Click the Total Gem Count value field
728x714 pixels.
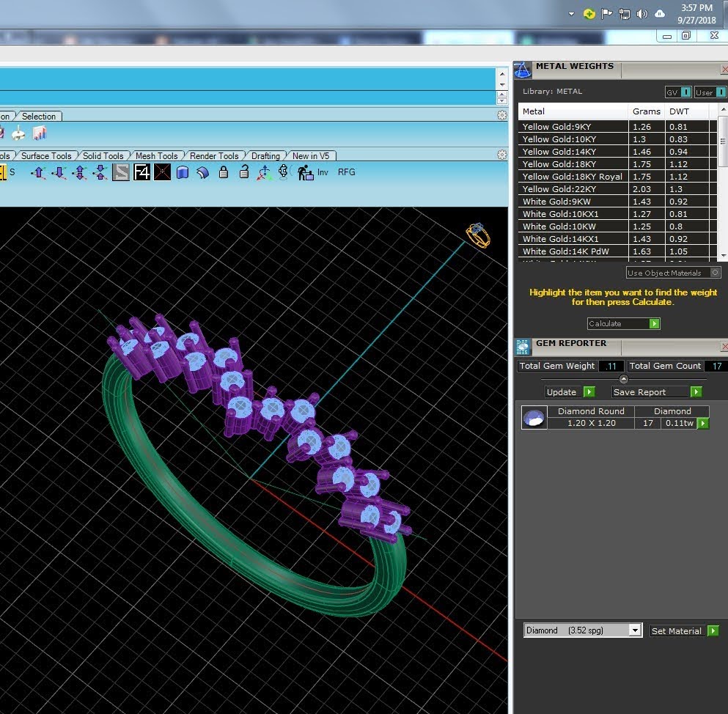716,366
